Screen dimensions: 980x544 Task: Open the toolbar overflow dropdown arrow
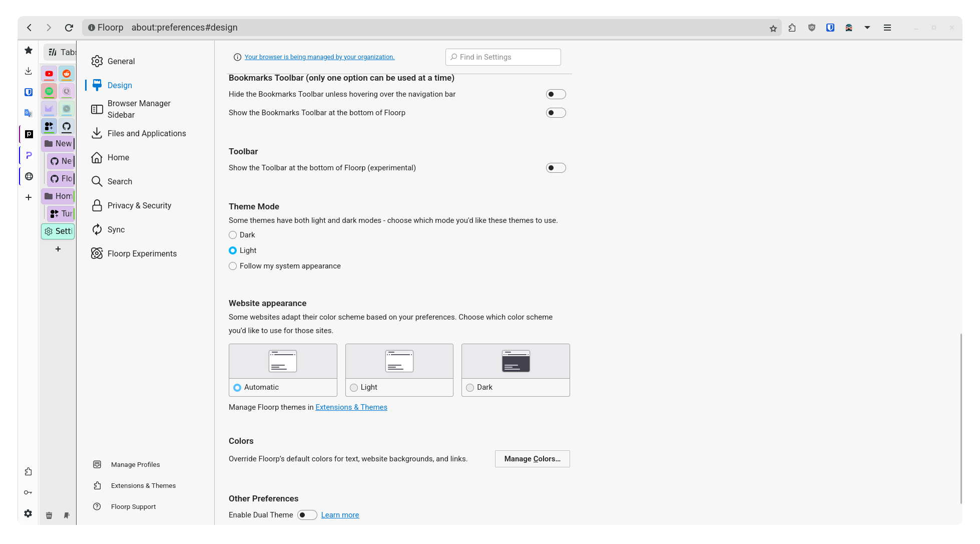coord(867,28)
